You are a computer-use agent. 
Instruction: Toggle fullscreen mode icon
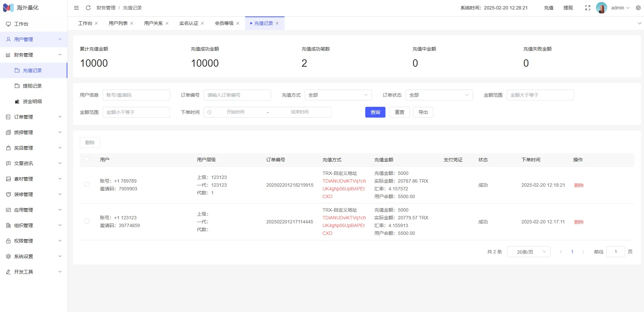[x=587, y=8]
